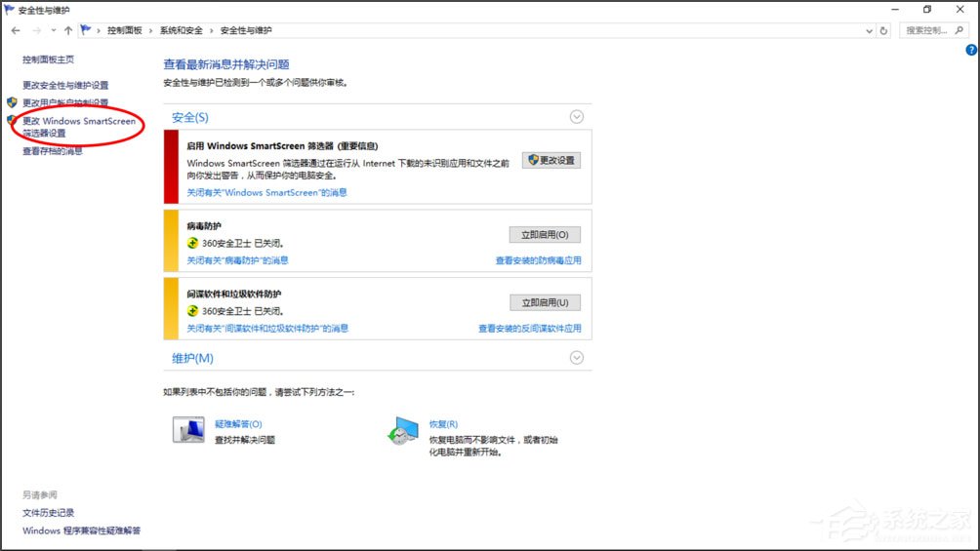
Task: Click the 恢复 recovery icon
Action: (x=402, y=432)
